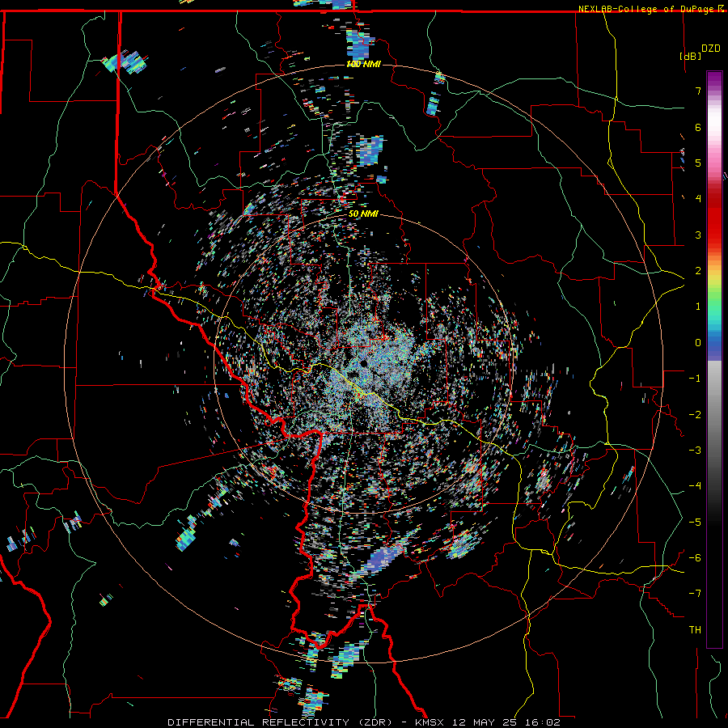The height and width of the screenshot is (728, 728).
Task: Click the -2 value on color scale
Action: tap(695, 414)
